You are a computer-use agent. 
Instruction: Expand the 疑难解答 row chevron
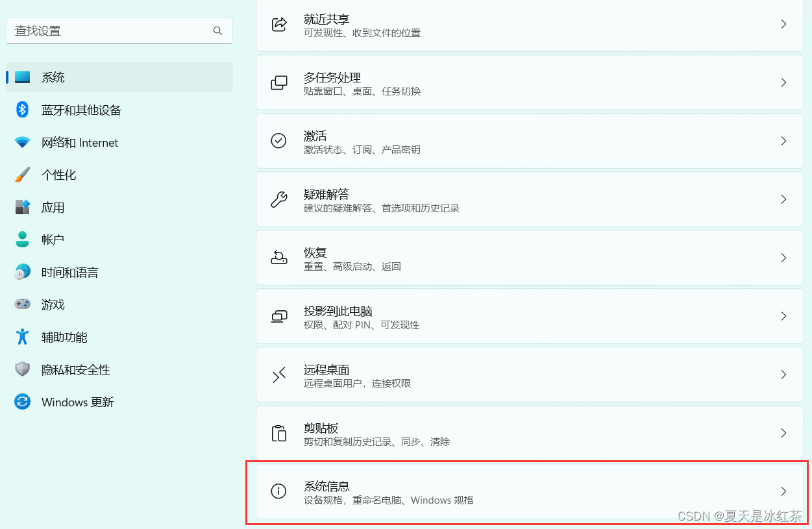[x=783, y=199]
